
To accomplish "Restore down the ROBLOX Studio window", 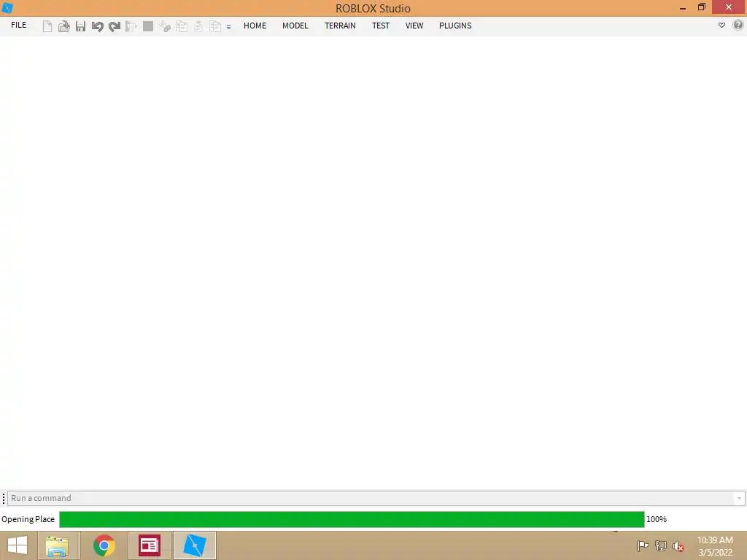I will [x=702, y=7].
